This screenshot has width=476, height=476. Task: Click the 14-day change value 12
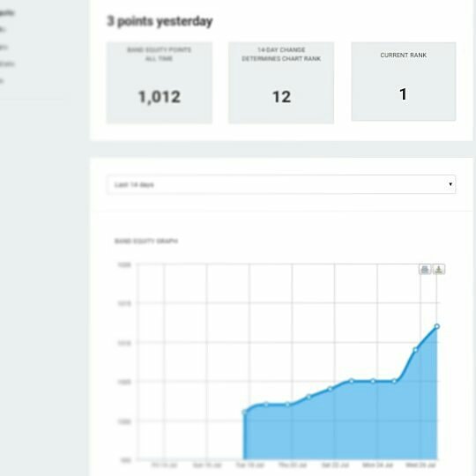point(281,97)
